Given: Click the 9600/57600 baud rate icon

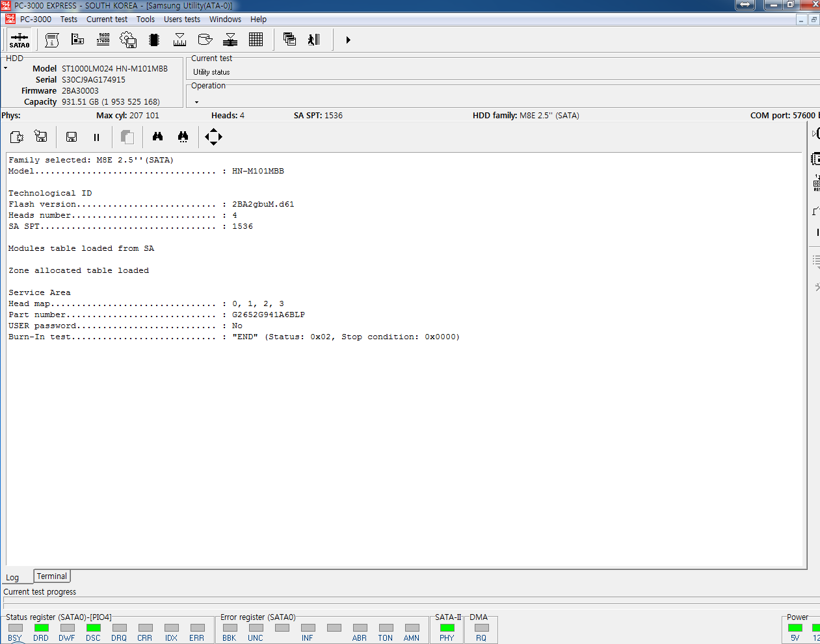Looking at the screenshot, I should pyautogui.click(x=103, y=40).
